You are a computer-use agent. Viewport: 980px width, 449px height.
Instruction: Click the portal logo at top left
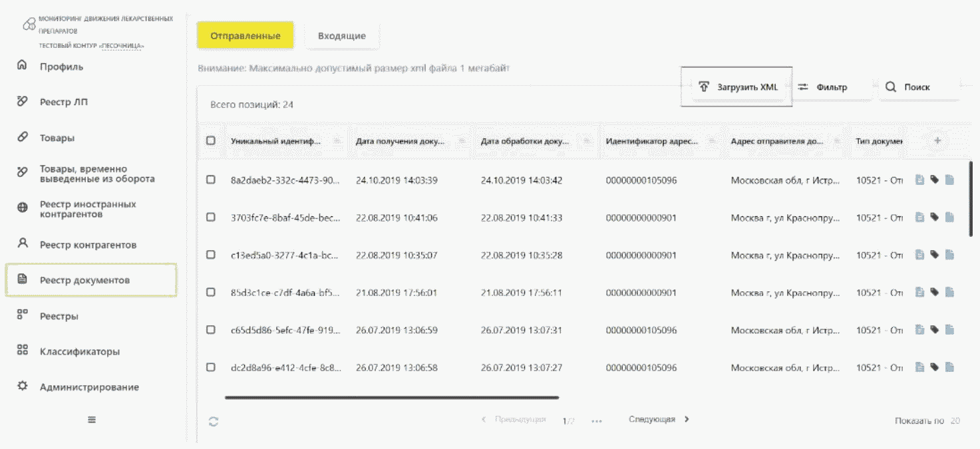[x=29, y=25]
